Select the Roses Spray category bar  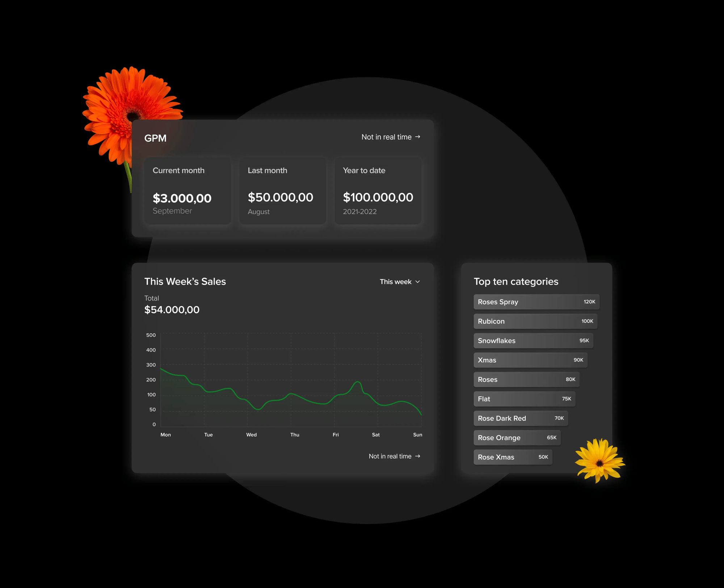(x=536, y=302)
